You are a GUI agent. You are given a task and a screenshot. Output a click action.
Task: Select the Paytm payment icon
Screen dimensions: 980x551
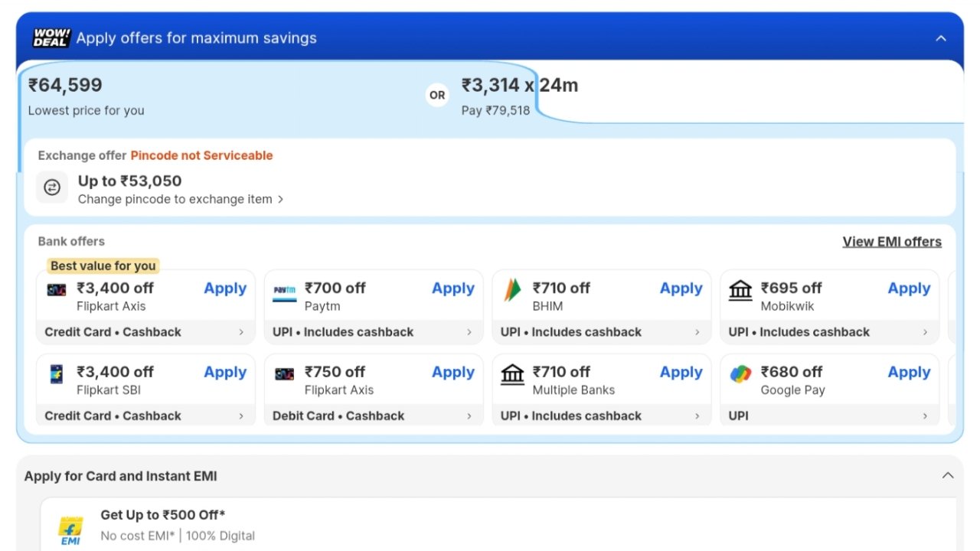coord(284,290)
